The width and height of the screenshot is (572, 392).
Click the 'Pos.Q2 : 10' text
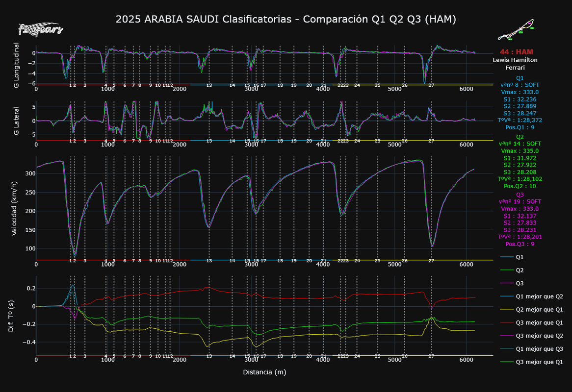(520, 186)
